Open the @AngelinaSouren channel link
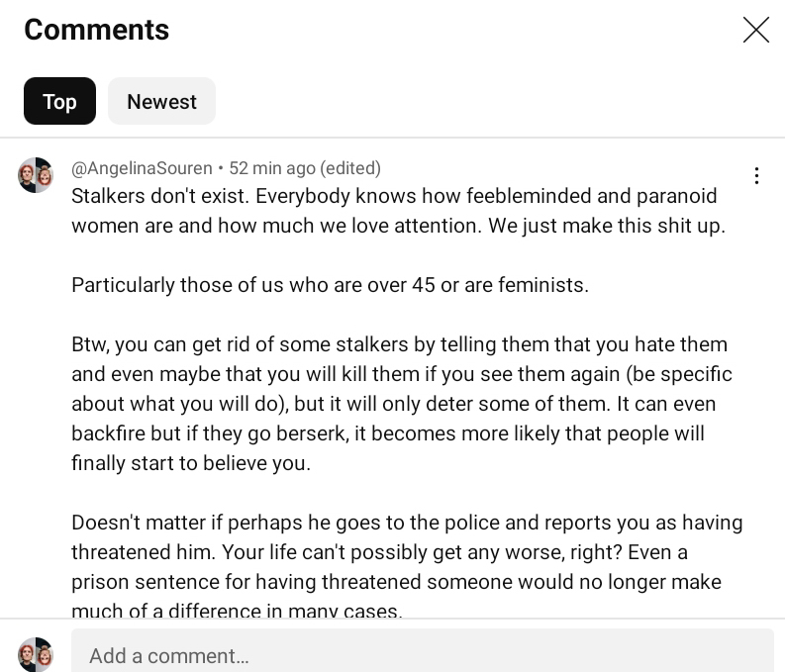The image size is (785, 672). (x=142, y=168)
